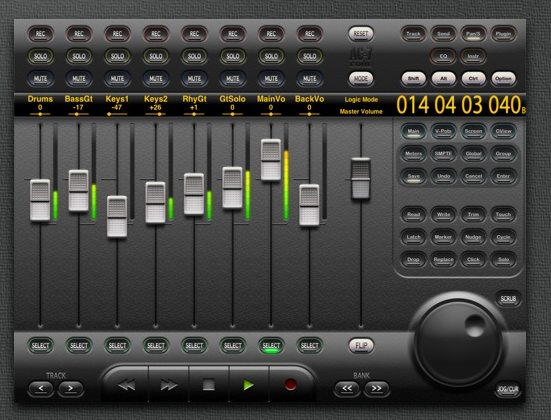Click the MODE button
Viewport: 551px width, 420px height.
click(361, 79)
